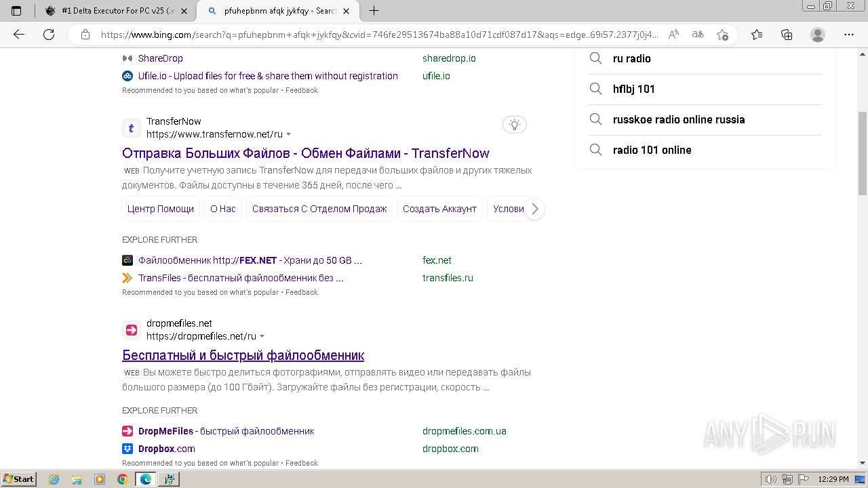Select russkoe radio online russia suggestion

(x=705, y=119)
